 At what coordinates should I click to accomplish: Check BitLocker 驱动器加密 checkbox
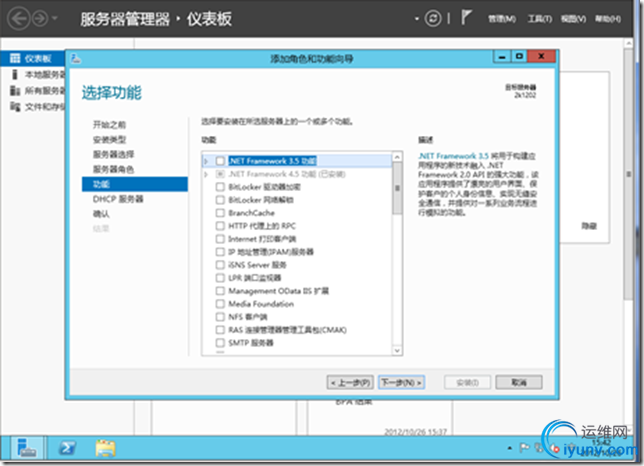pos(220,187)
